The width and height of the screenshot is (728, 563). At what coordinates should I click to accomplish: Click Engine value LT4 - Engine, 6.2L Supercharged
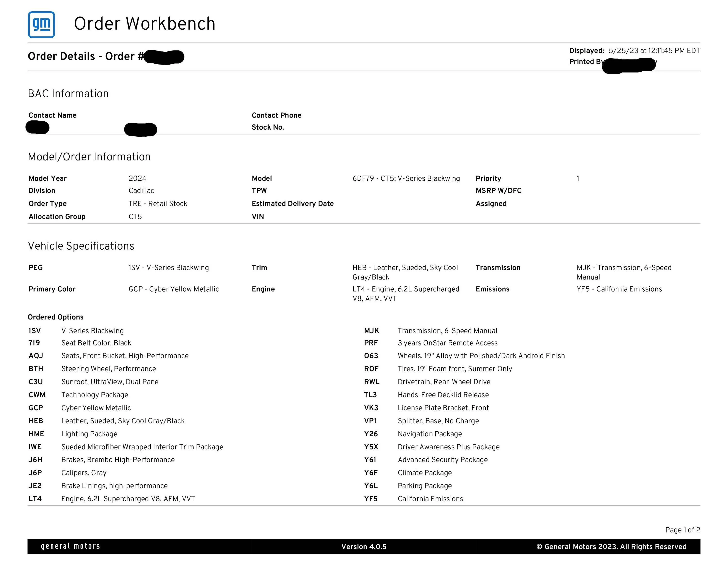tap(406, 294)
